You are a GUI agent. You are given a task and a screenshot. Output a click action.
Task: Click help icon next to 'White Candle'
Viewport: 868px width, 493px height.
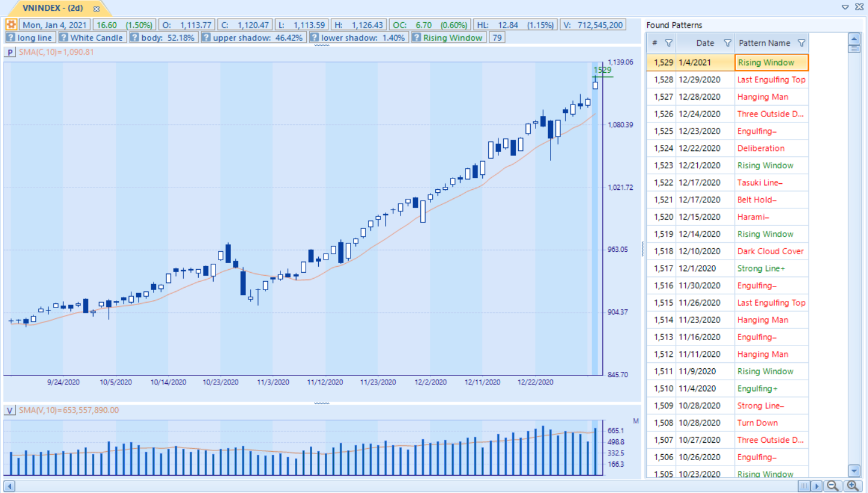tap(63, 38)
